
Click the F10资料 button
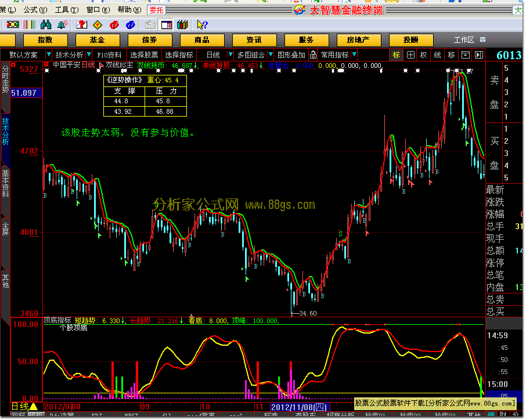pos(109,55)
